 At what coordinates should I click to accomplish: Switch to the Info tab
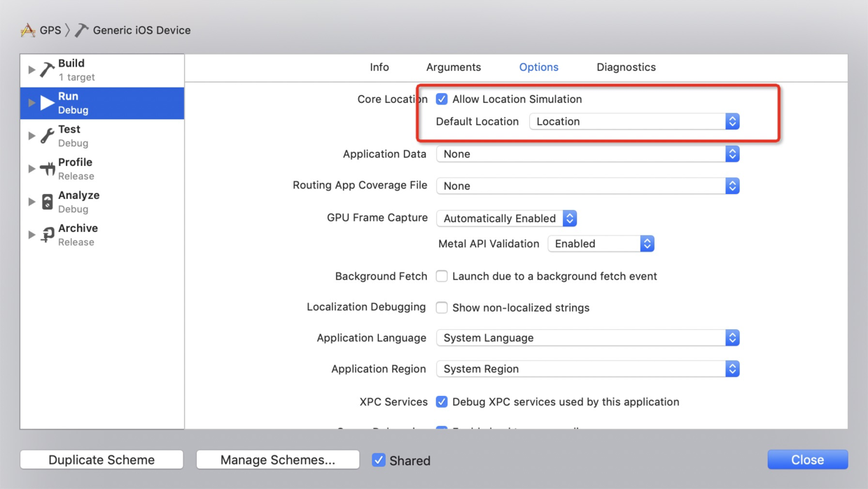pos(379,67)
